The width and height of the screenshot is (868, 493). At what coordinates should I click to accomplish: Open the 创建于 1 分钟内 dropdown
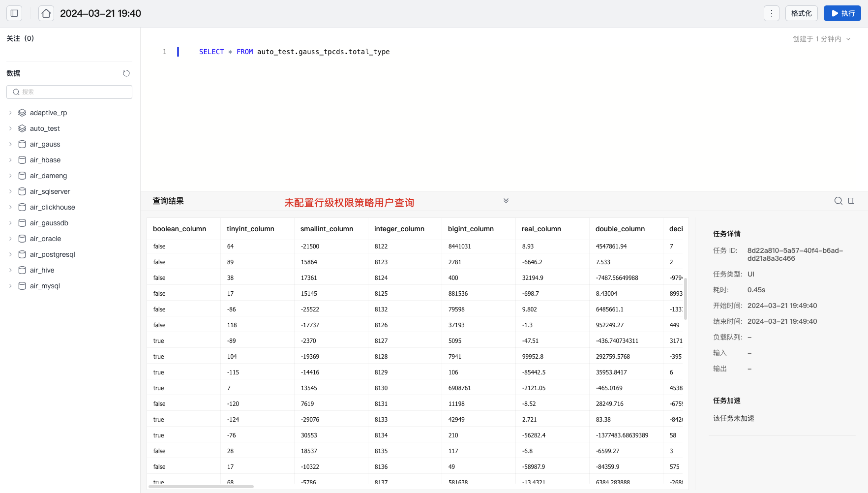(x=821, y=39)
